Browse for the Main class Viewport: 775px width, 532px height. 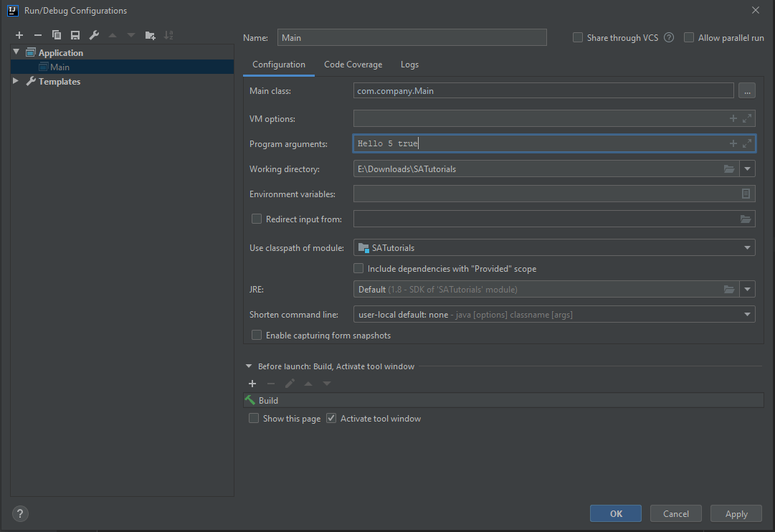746,90
